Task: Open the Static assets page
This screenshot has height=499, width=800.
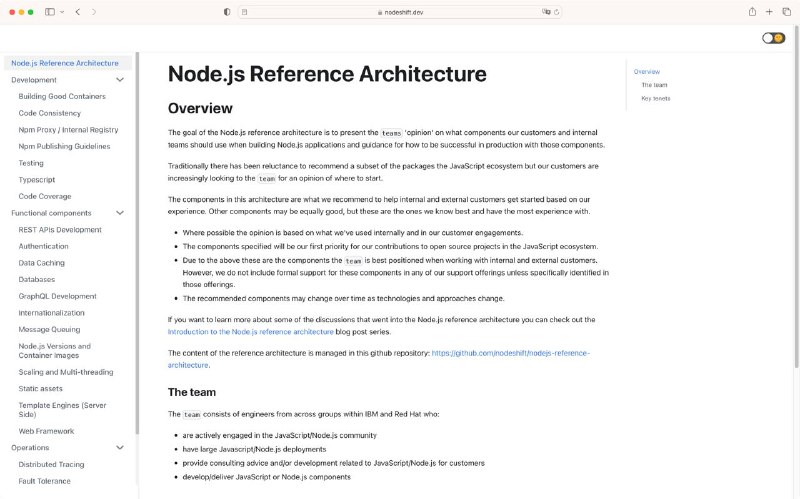Action: tap(40, 389)
